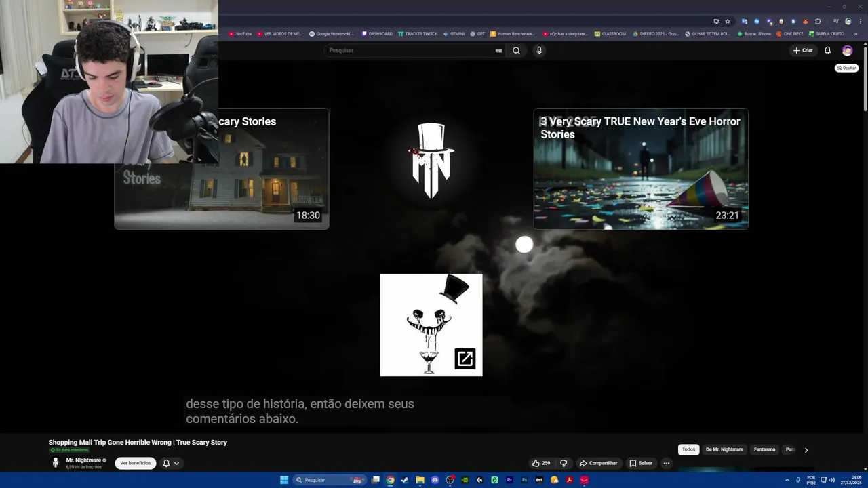
Task: Click Ver benefícios membership button
Action: (x=136, y=463)
